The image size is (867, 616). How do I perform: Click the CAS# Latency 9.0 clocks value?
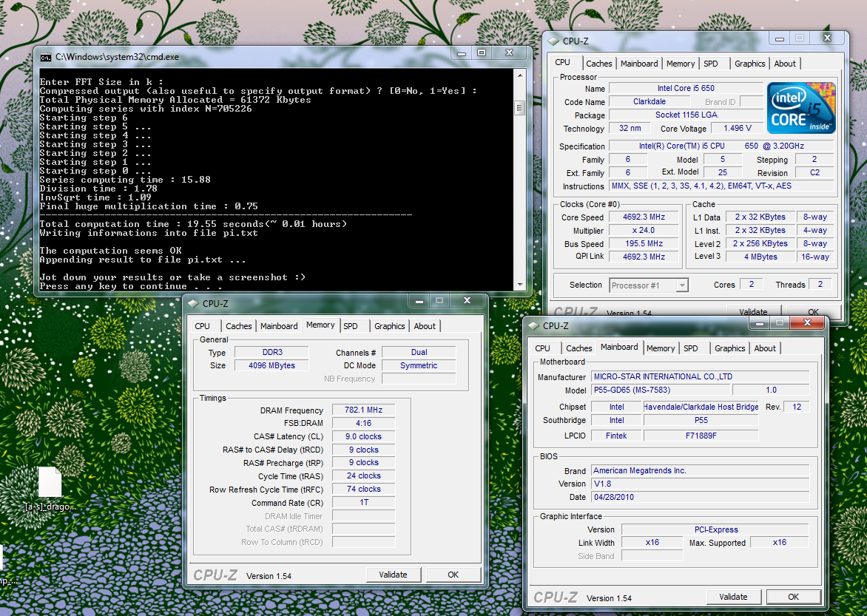tap(363, 436)
